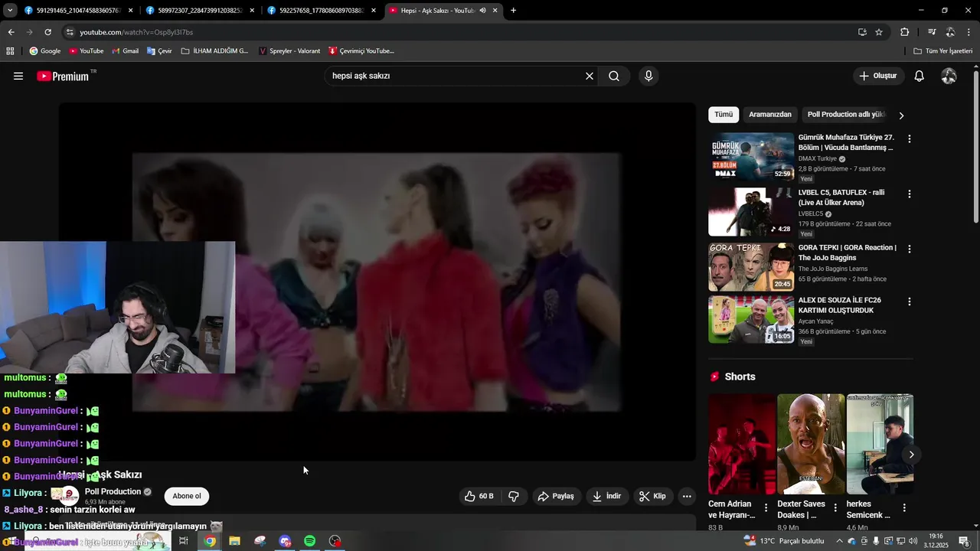
Task: Share the video with Paylaş
Action: (556, 496)
